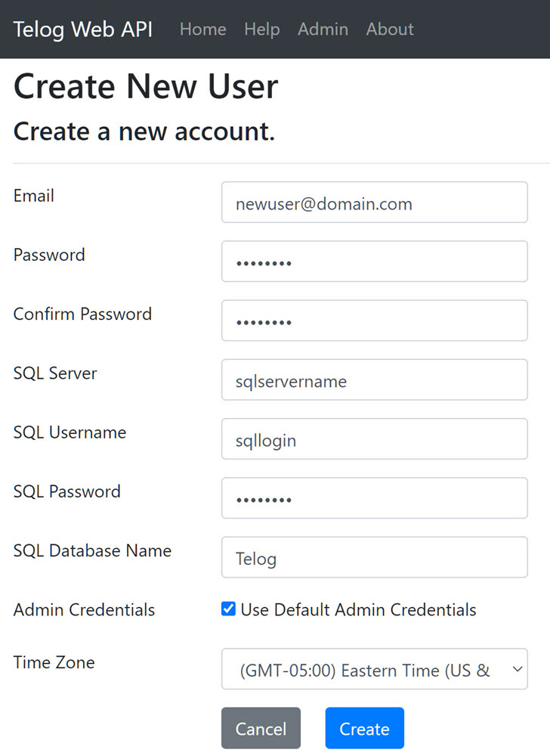Focus the Email input field

click(x=374, y=203)
